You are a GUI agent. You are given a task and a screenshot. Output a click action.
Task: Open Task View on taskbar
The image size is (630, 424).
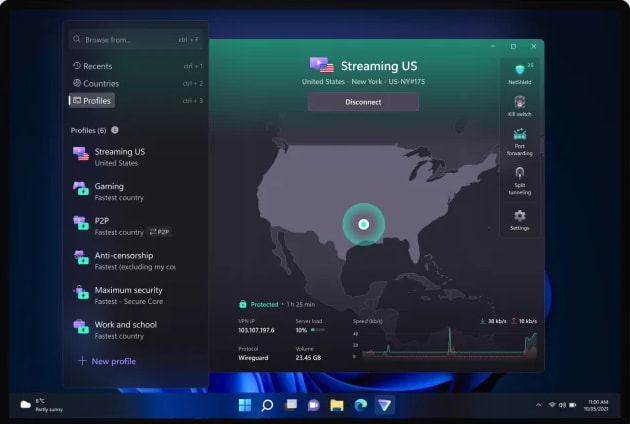[x=290, y=405]
